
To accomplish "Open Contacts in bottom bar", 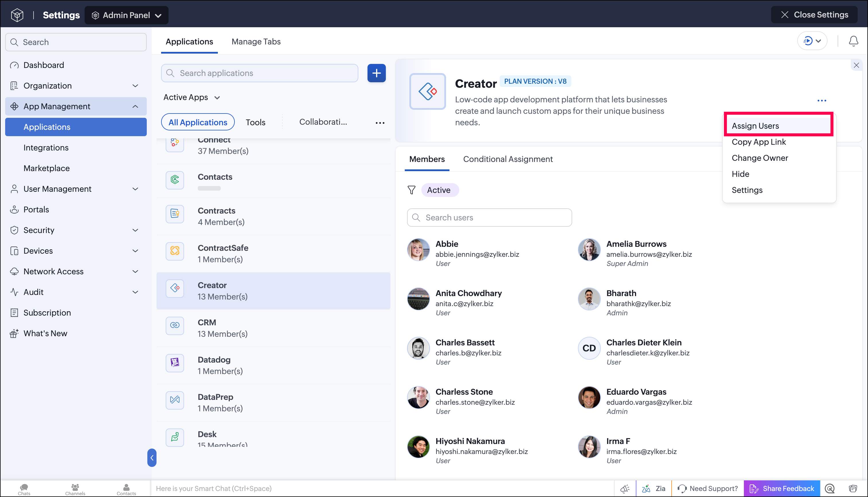I will click(x=126, y=489).
